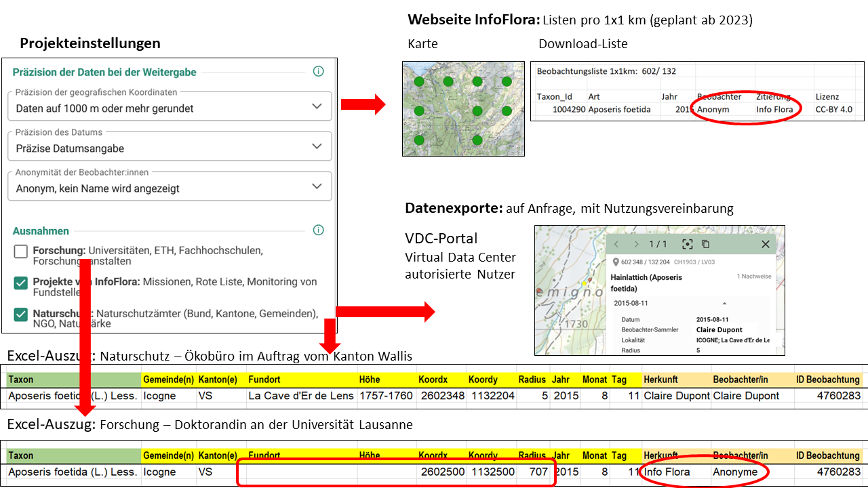
Task: Click La Cave d'Er de Lens Fundort cell
Action: 300,395
